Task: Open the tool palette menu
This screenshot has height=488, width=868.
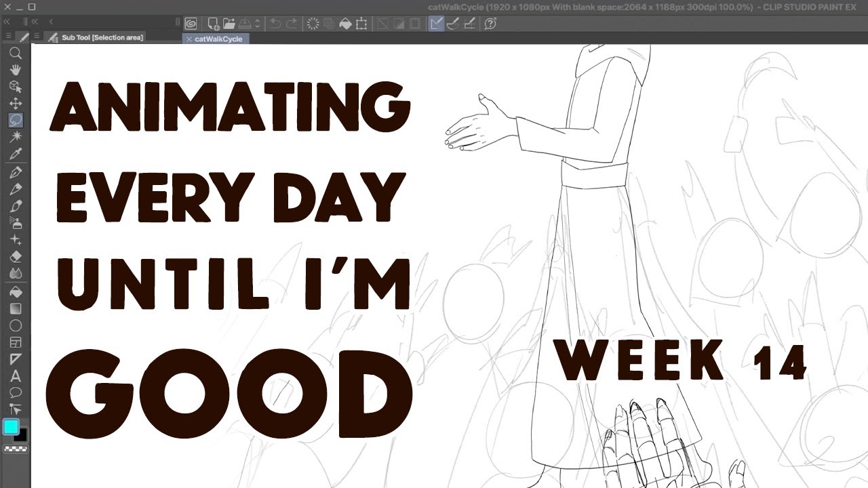Action: click(x=8, y=37)
